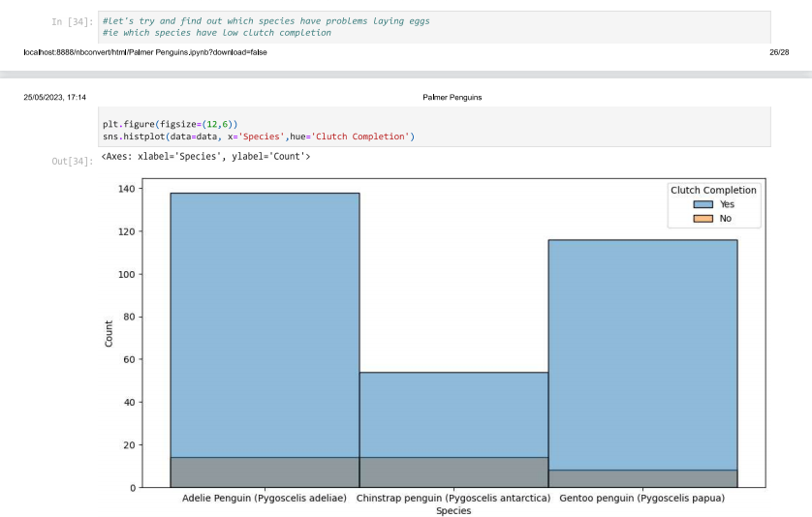This screenshot has height=517, width=812.
Task: Click the y-axis tick label 60
Action: coord(130,360)
